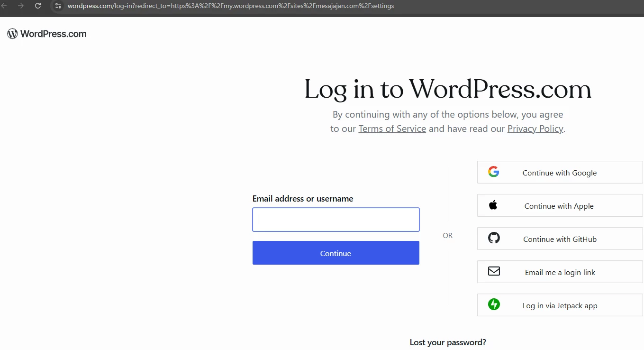Choose Continue with GitHub
The width and height of the screenshot is (644, 350).
pyautogui.click(x=560, y=239)
